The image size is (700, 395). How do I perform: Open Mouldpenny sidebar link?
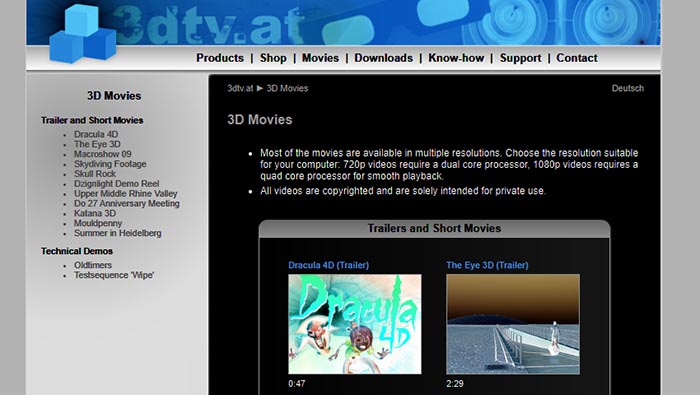pyautogui.click(x=98, y=223)
